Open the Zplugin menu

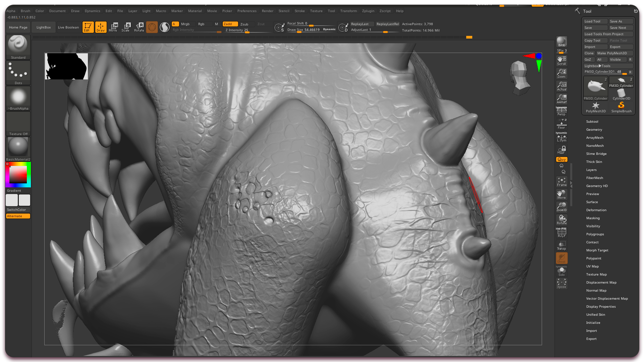368,11
